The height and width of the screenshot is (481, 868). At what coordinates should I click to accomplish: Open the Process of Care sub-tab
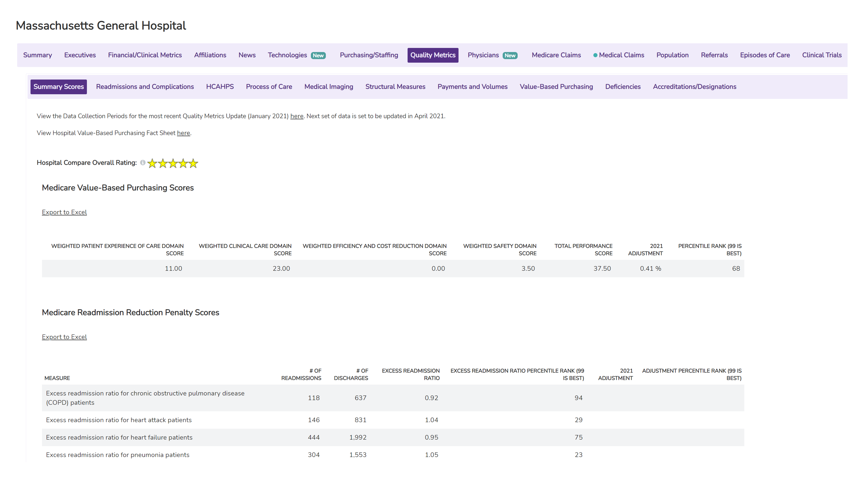269,87
